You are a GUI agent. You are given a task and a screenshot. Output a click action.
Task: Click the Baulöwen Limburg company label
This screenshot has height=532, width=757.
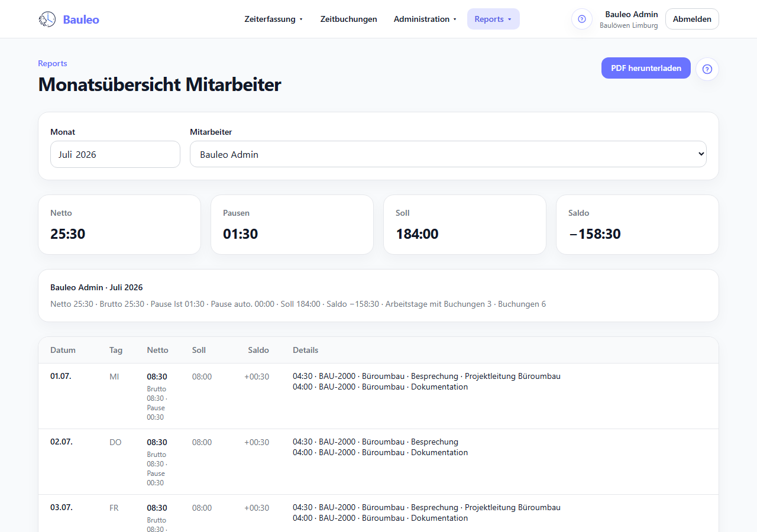pyautogui.click(x=629, y=25)
